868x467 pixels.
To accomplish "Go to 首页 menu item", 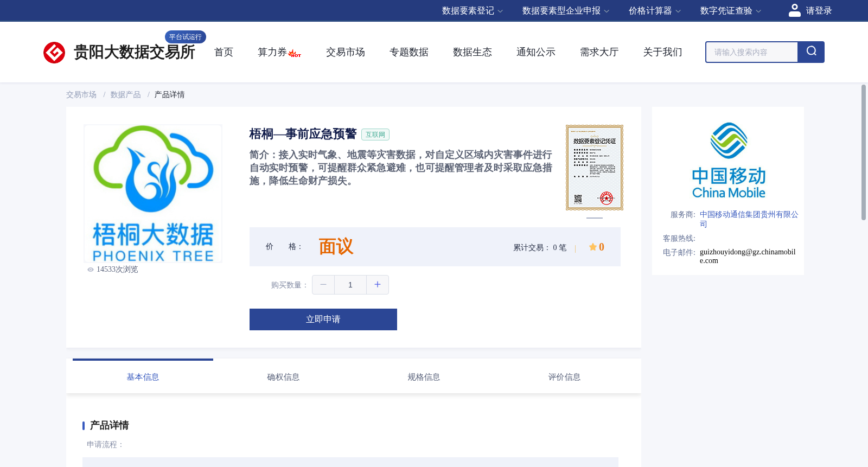I will [x=224, y=52].
